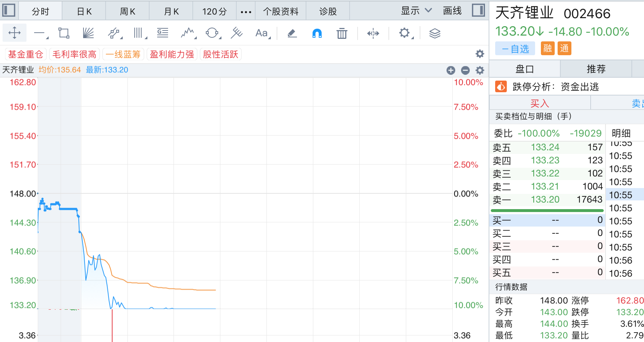Click the 股性活跃 tag
Image resolution: width=644 pixels, height=342 pixels.
(x=221, y=54)
